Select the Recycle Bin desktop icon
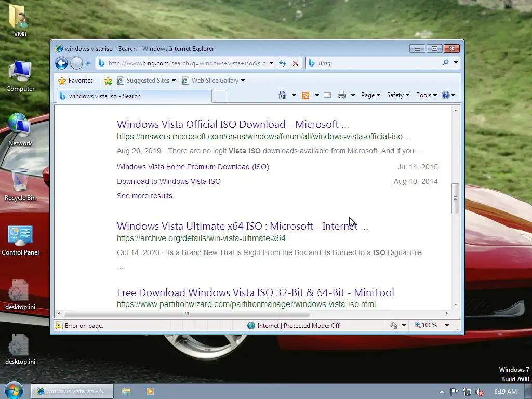The image size is (532, 399). click(x=20, y=185)
